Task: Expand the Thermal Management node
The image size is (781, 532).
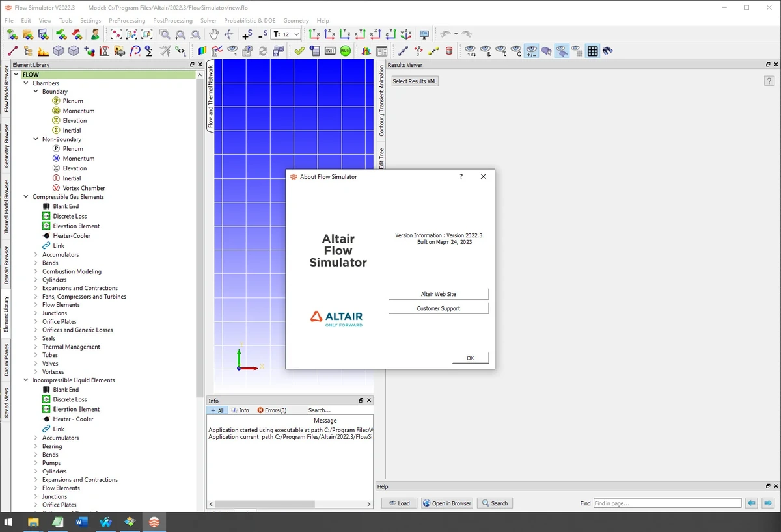Action: 36,347
